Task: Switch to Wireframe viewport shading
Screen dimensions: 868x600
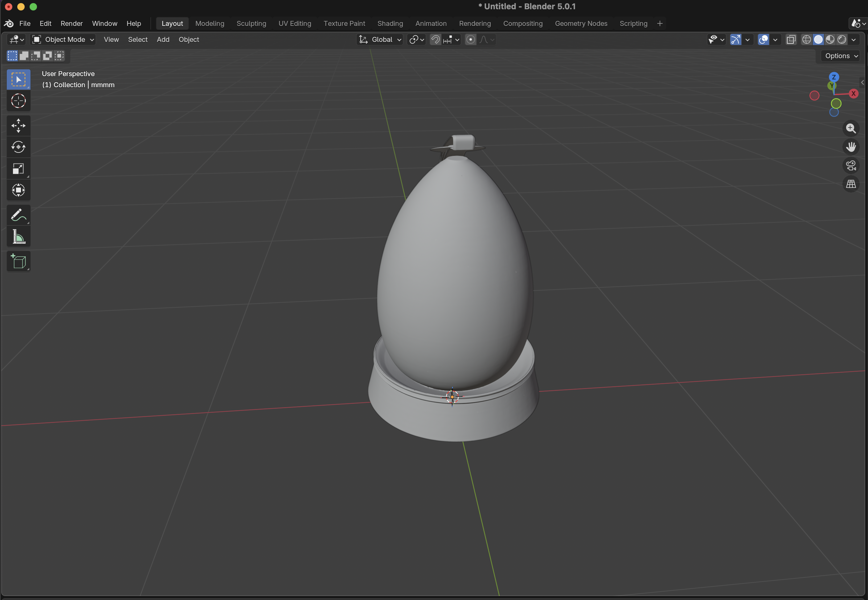Action: click(x=806, y=39)
